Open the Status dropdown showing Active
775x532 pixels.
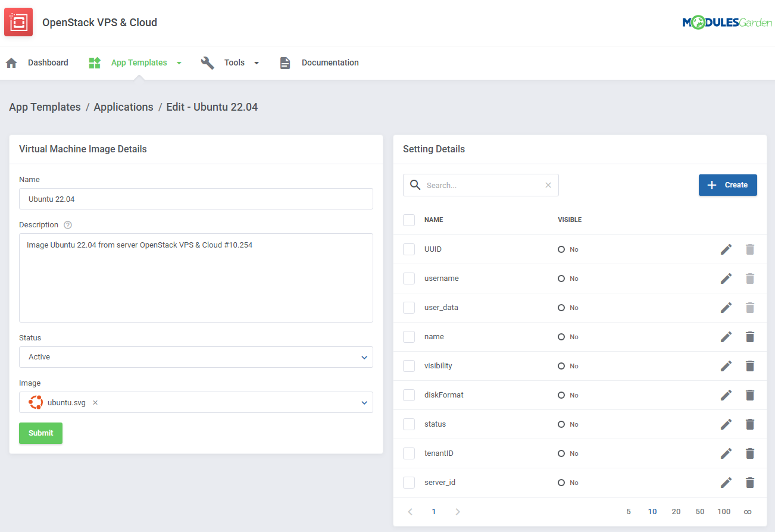[196, 357]
